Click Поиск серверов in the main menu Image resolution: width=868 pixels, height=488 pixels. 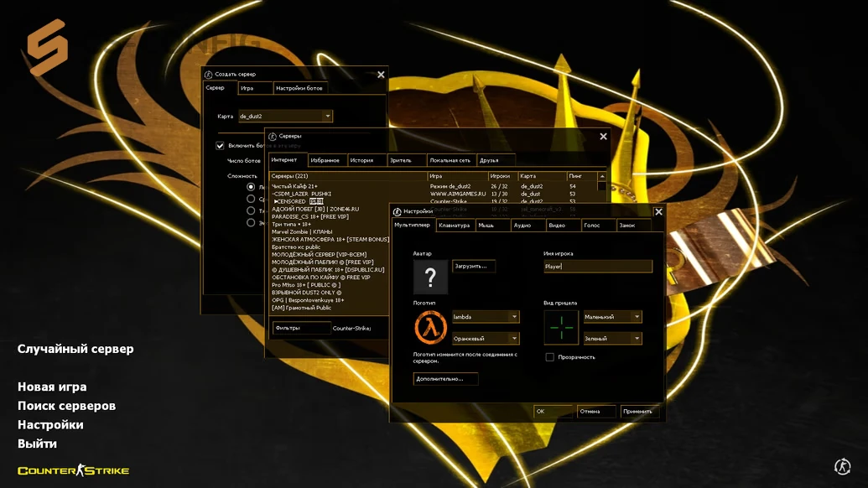(66, 406)
